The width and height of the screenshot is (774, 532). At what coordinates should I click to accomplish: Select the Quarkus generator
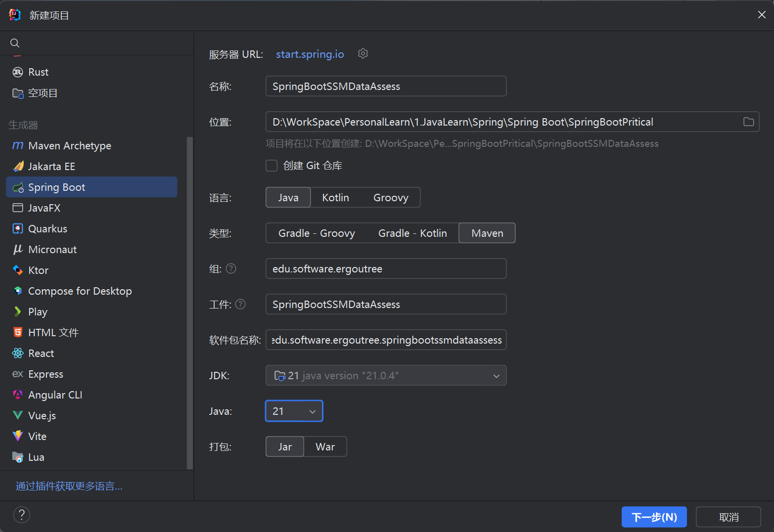47,229
